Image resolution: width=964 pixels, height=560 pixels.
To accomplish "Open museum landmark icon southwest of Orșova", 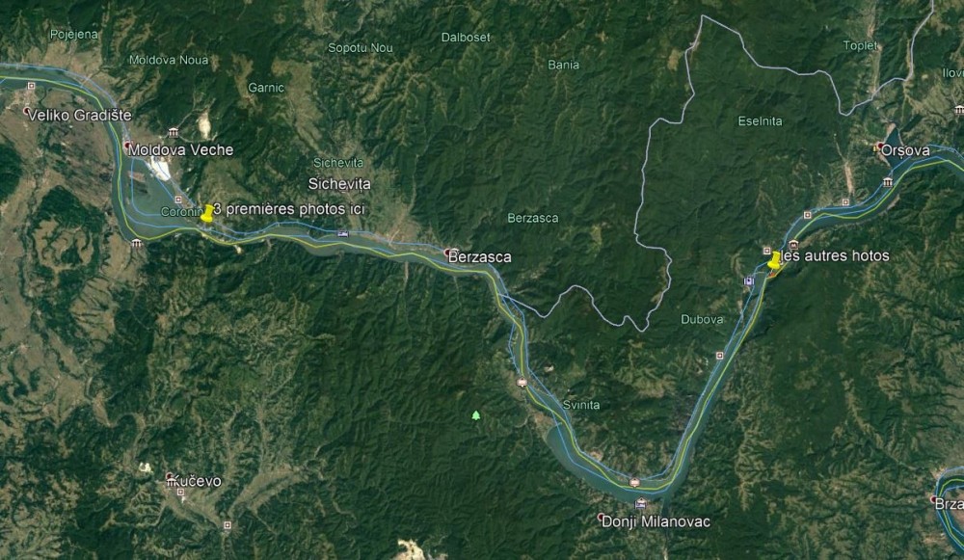I will point(888,182).
